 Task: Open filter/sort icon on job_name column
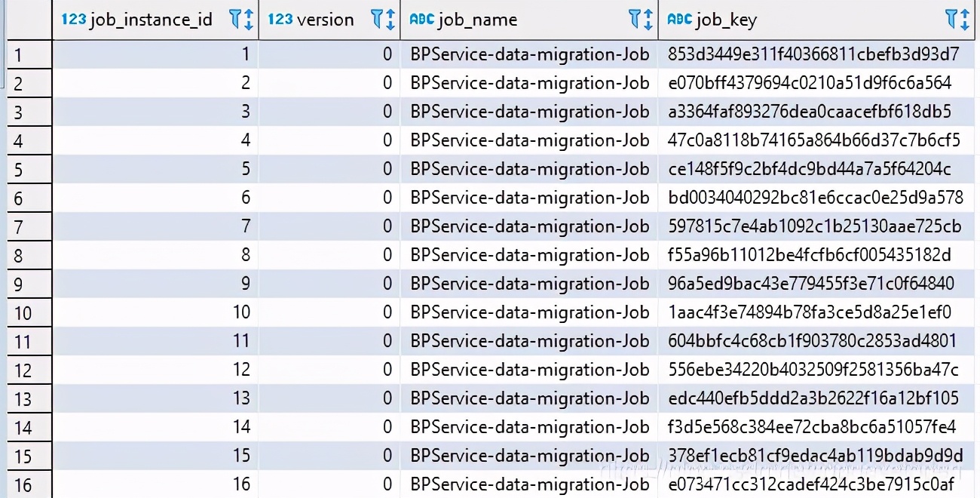641,20
